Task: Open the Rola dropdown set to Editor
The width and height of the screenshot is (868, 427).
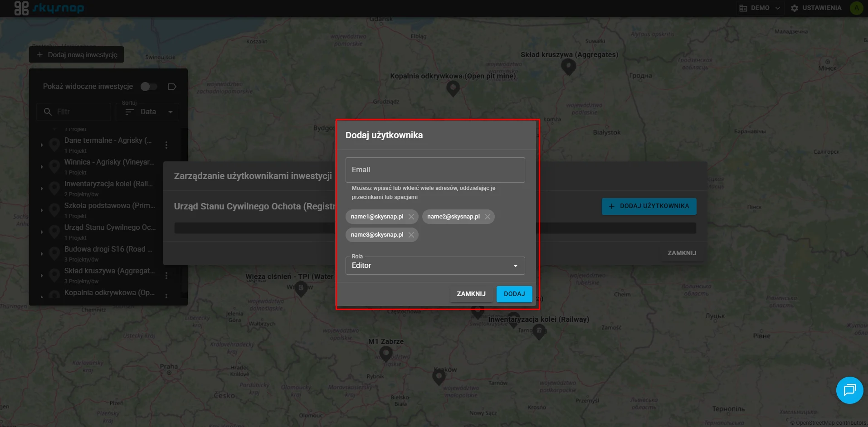Action: pyautogui.click(x=435, y=266)
